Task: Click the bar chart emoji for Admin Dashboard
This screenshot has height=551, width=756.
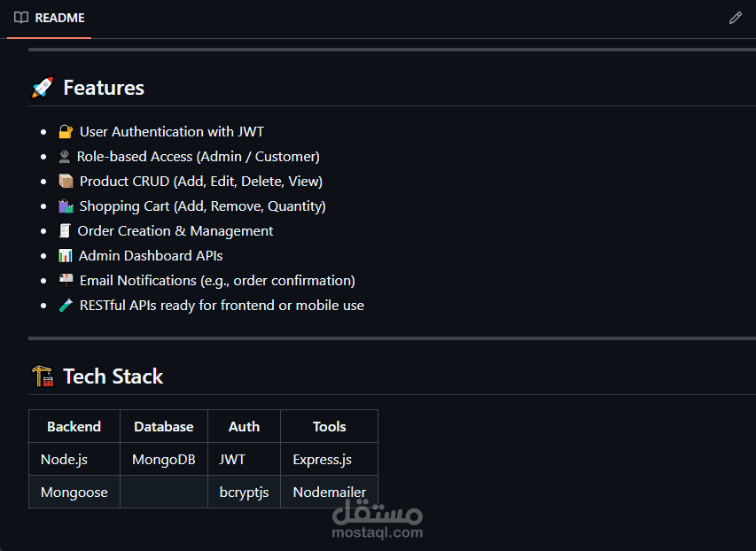Action: pyautogui.click(x=66, y=256)
